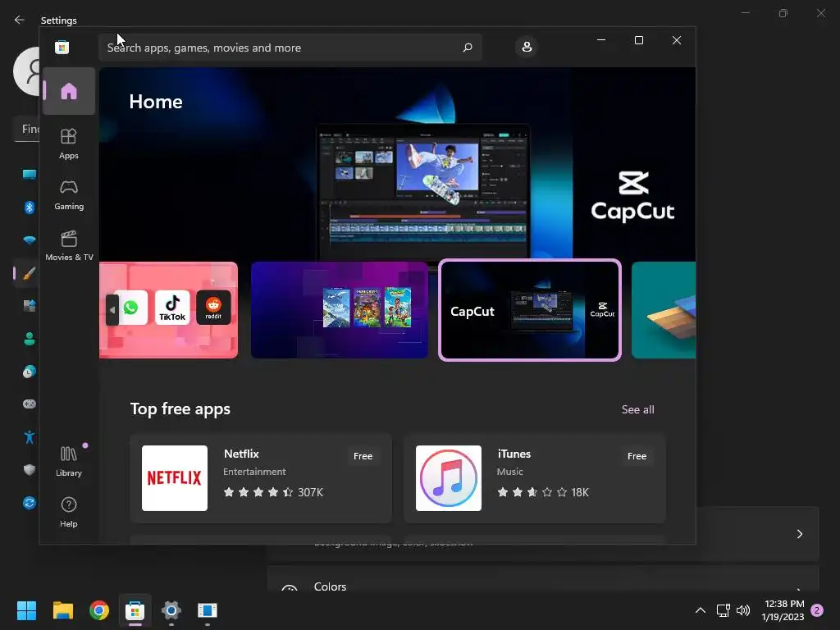Click the Settings gear taskbar icon
This screenshot has width=840, height=630.
click(x=171, y=610)
